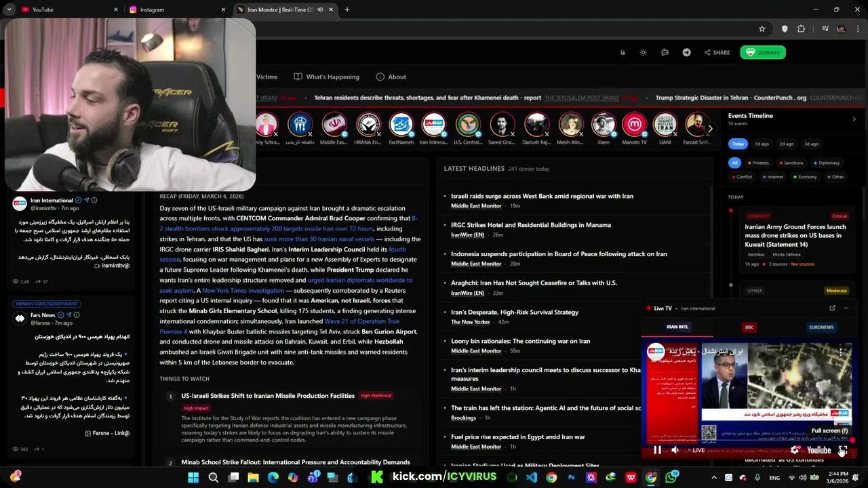Open a new browser tab
The height and width of the screenshot is (488, 868).
pos(347,9)
